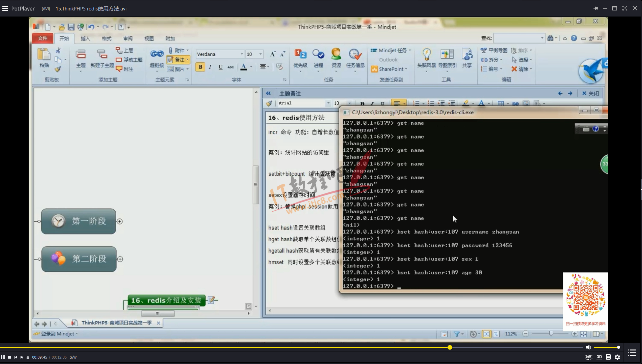This screenshot has height=364, width=642.
Task: Stop playback in PotPlayer
Action: click(9, 357)
